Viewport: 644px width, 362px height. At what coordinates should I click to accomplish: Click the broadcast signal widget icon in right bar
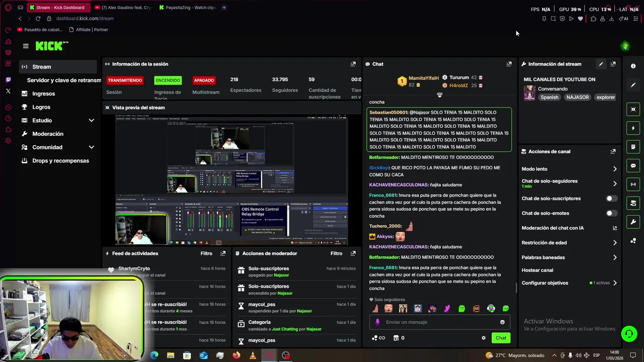[633, 185]
